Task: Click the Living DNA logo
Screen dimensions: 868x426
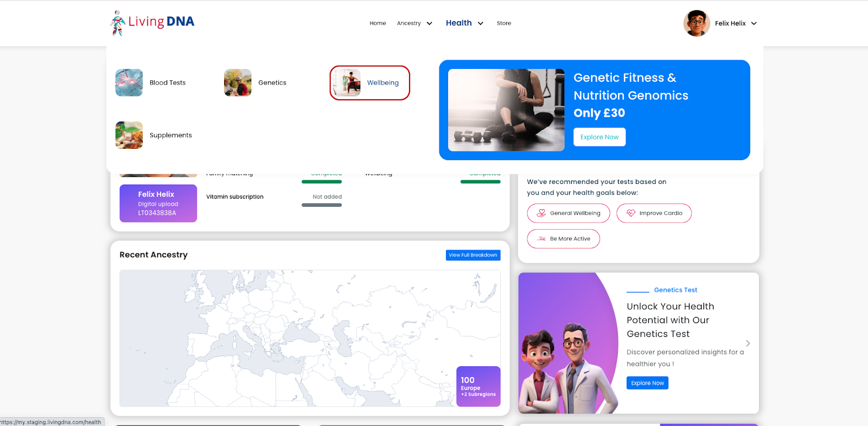Action: [x=152, y=23]
